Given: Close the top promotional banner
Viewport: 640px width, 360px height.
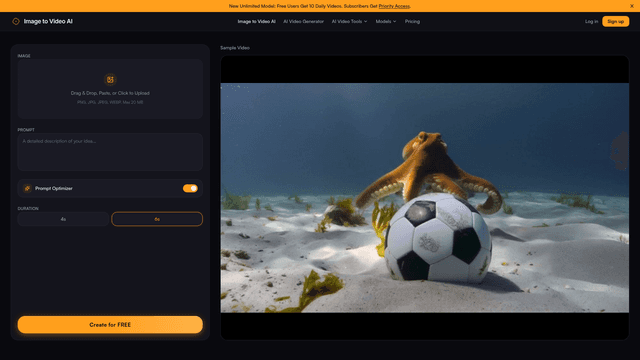Looking at the screenshot, I should click(x=631, y=6).
